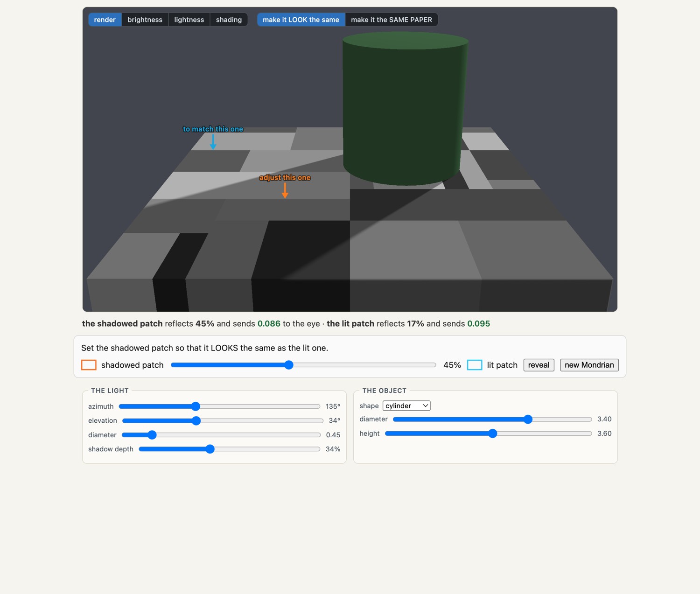Adjust the shadowed patch reflectance slider
700x594 pixels.
(x=303, y=365)
